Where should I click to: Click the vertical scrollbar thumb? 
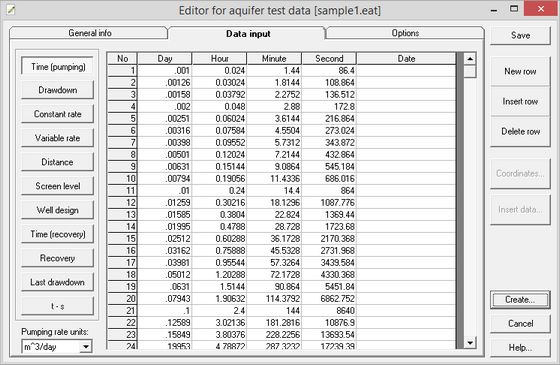(470, 71)
